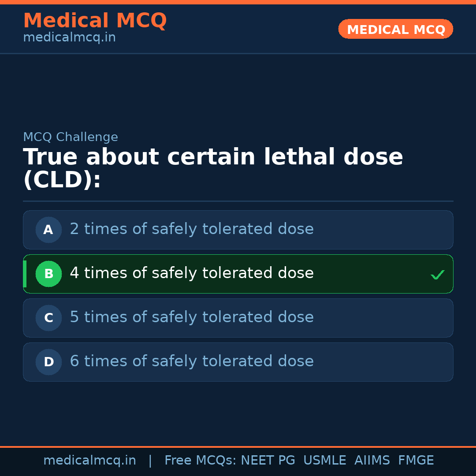Select answer text '5 times of safely tolerated dose'

(x=192, y=317)
